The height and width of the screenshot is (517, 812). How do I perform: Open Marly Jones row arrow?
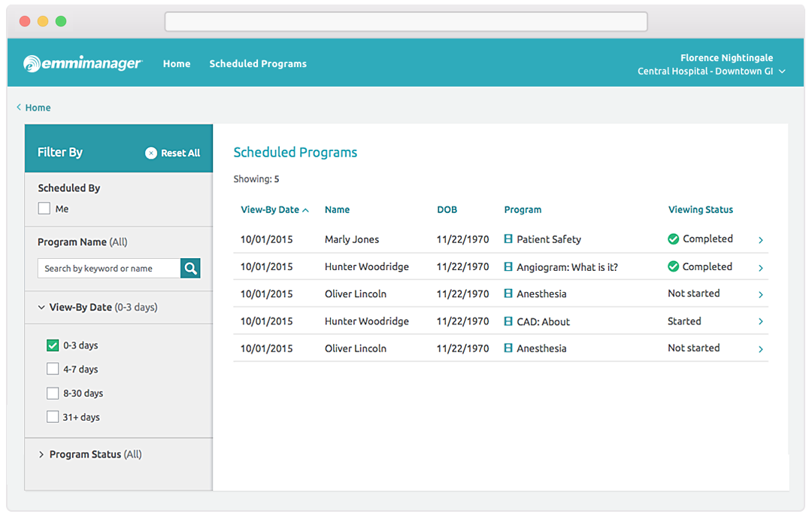click(760, 240)
